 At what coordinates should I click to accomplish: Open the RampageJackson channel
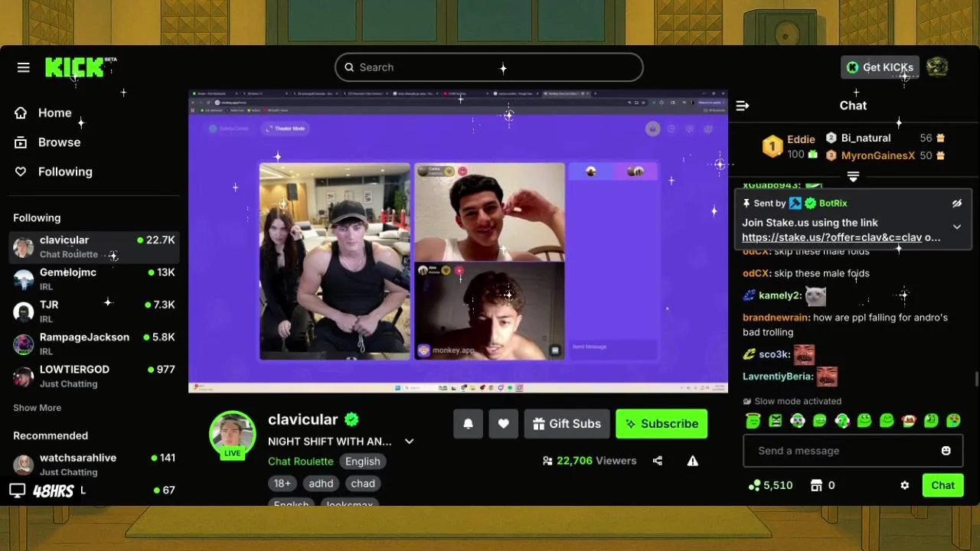(94, 344)
